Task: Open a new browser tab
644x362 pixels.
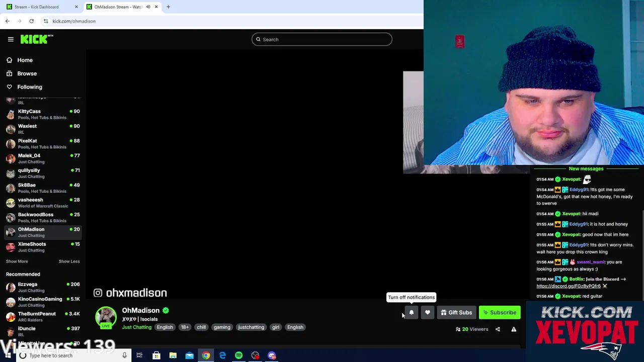Action: [168, 7]
